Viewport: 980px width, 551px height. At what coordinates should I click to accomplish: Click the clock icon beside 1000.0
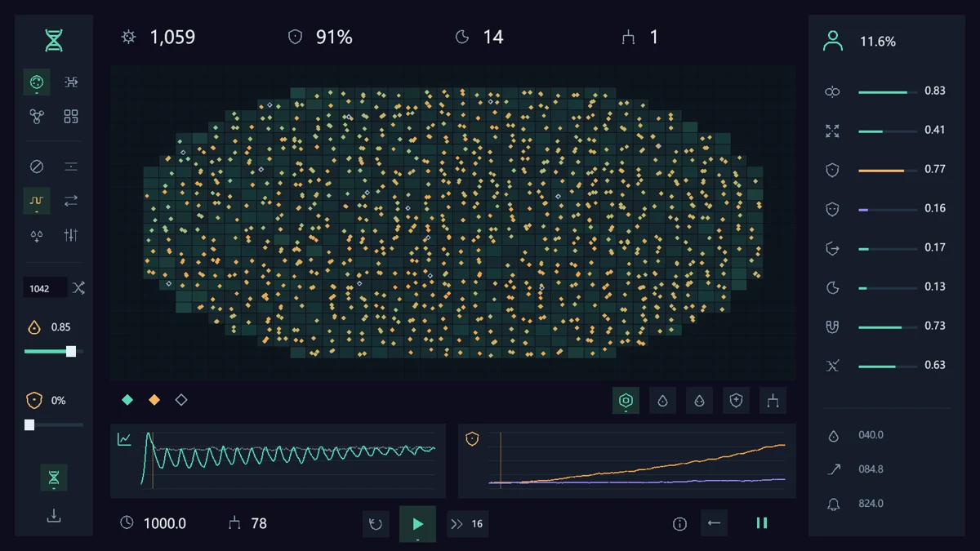point(127,522)
